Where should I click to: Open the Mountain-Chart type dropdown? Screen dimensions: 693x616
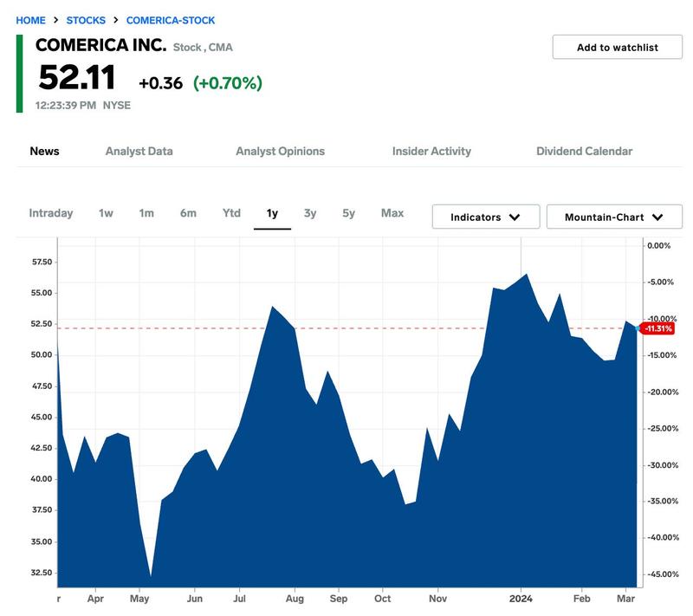(614, 217)
